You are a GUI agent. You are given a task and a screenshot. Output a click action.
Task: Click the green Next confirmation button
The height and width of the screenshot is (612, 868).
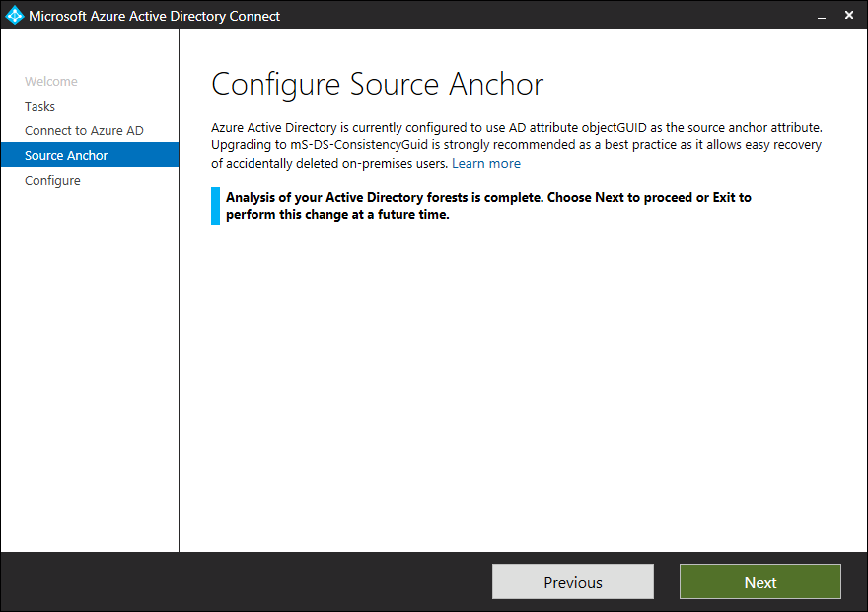click(759, 581)
